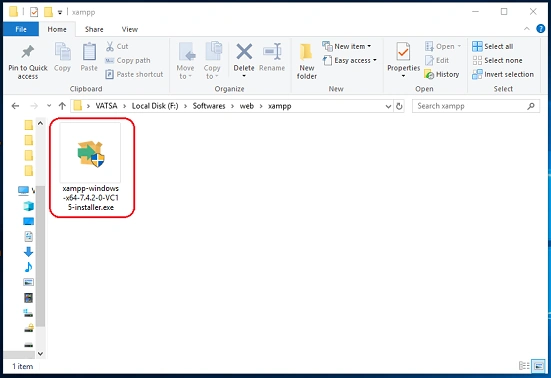Expand the address bar history dropdown
Image resolution: width=551 pixels, height=378 pixels.
pos(388,106)
